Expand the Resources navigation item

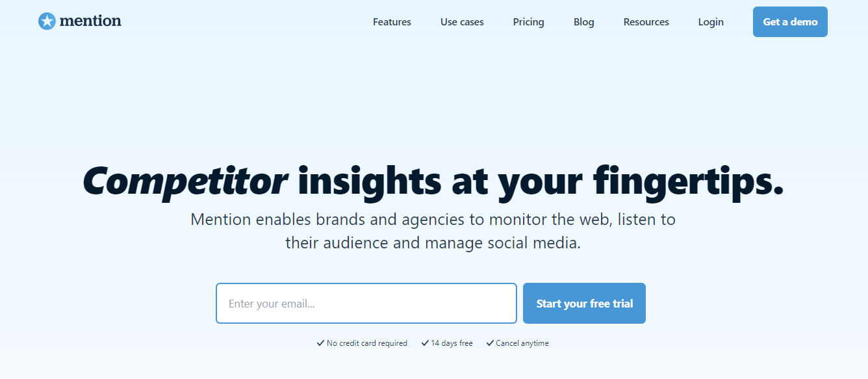[646, 22]
